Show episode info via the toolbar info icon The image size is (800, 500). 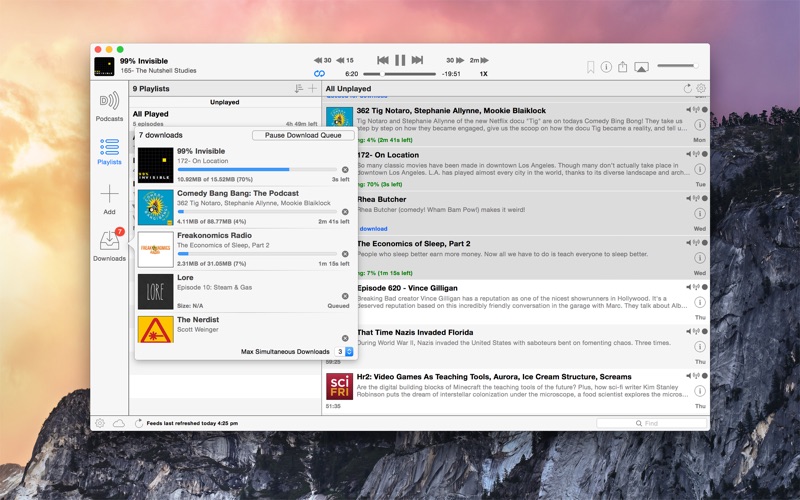pyautogui.click(x=606, y=67)
